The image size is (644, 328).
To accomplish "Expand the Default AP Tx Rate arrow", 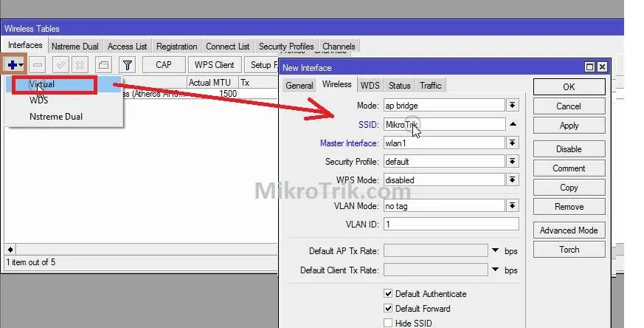I will [496, 250].
